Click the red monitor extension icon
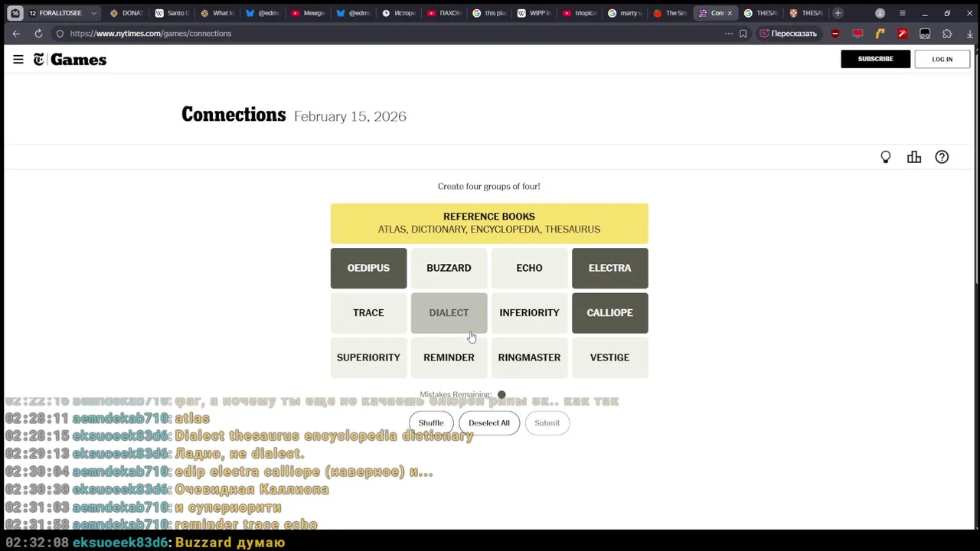Screen dimensions: 980x551 857,34
